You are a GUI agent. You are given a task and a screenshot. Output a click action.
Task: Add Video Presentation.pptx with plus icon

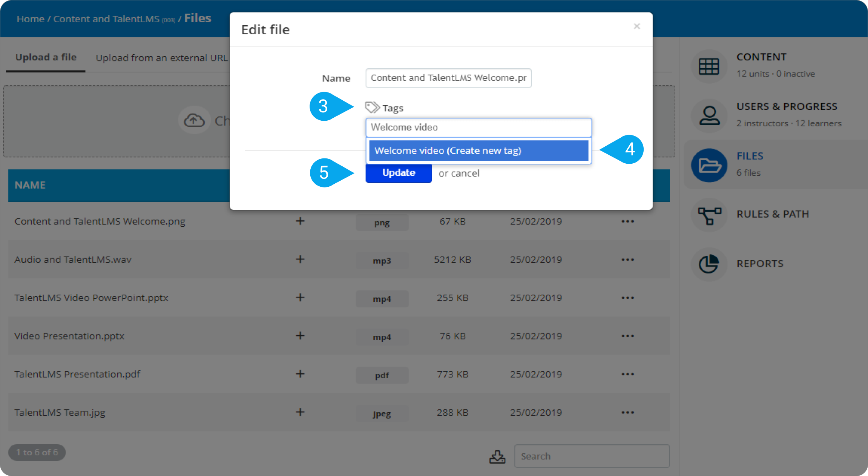coord(300,335)
